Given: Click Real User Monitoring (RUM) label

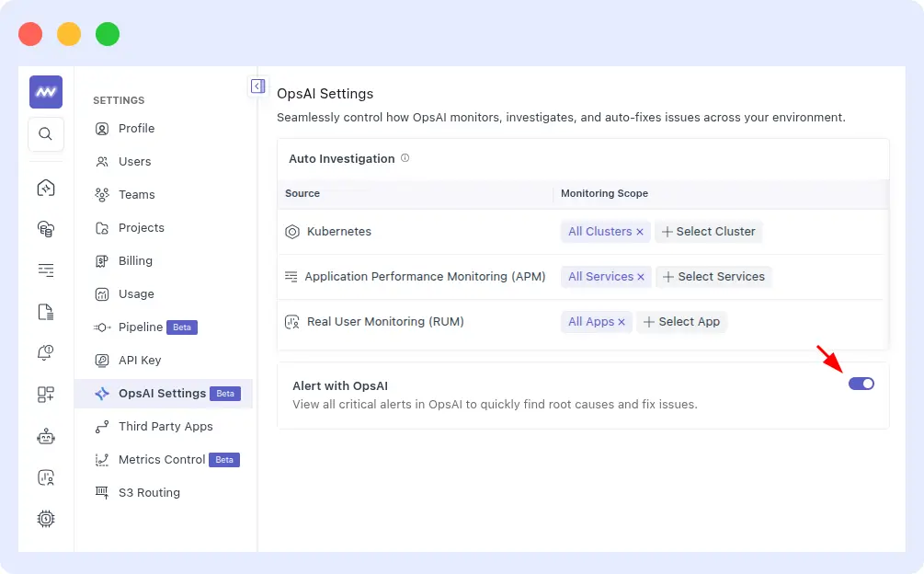Looking at the screenshot, I should click(x=385, y=322).
